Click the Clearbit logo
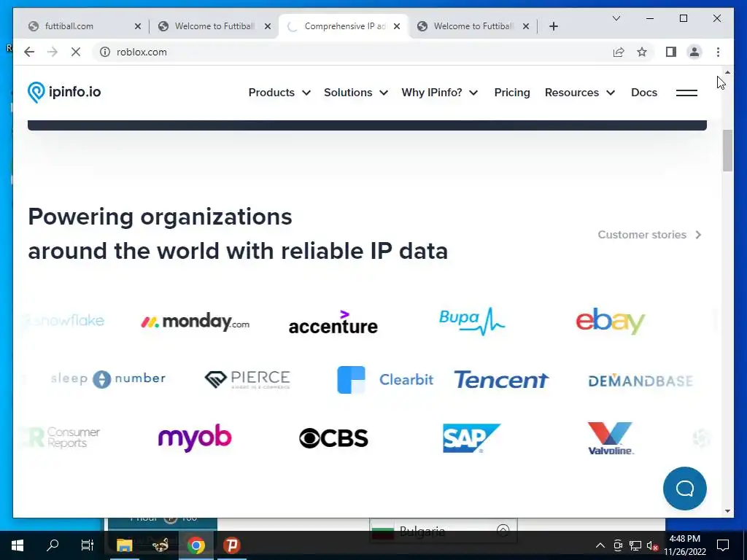 click(385, 379)
